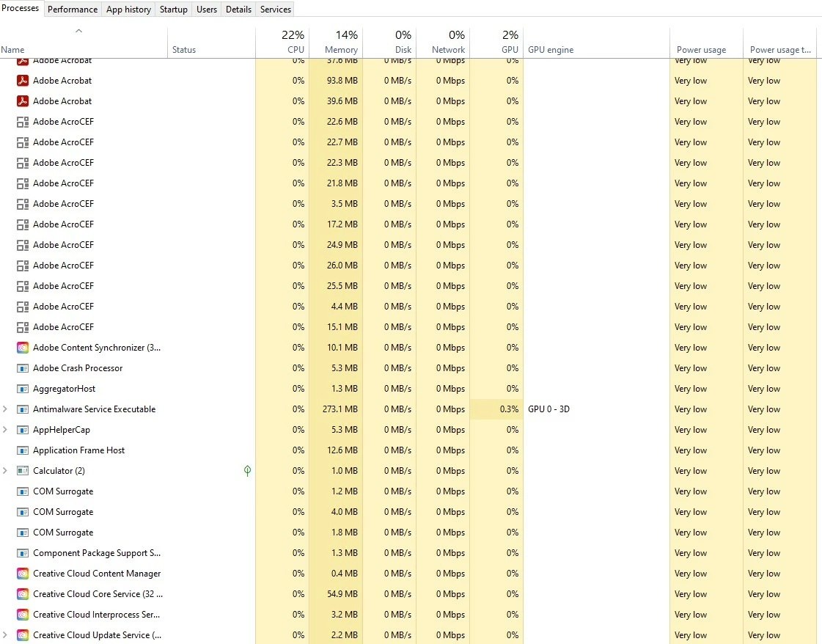Sort by CPU column showing 22%
Viewport: 822px width, 644px height.
pyautogui.click(x=282, y=42)
